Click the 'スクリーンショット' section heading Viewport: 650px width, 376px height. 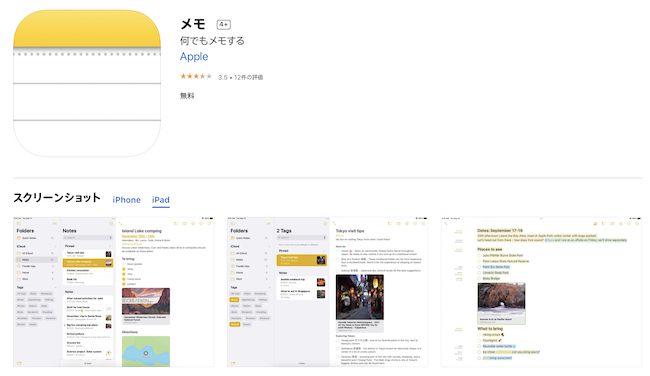point(57,198)
